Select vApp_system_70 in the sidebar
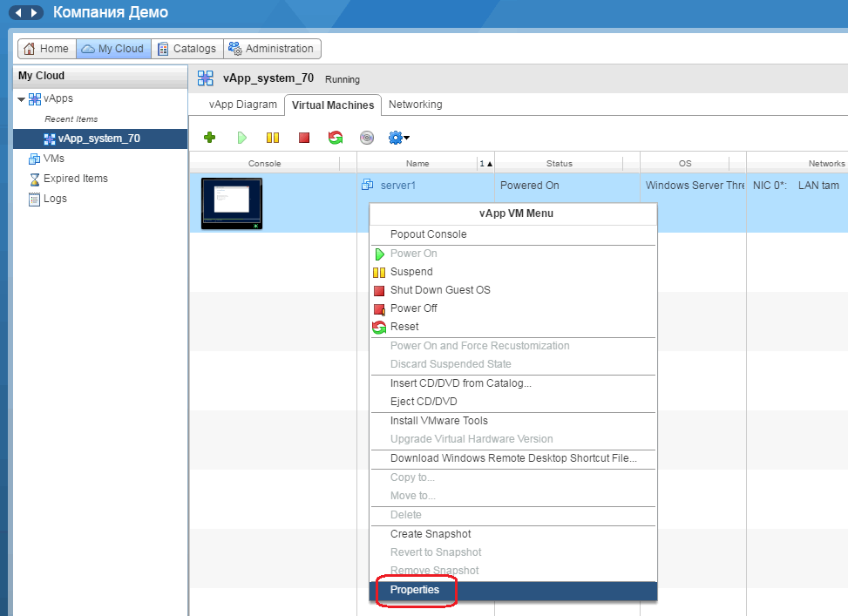The width and height of the screenshot is (848, 616). 100,139
